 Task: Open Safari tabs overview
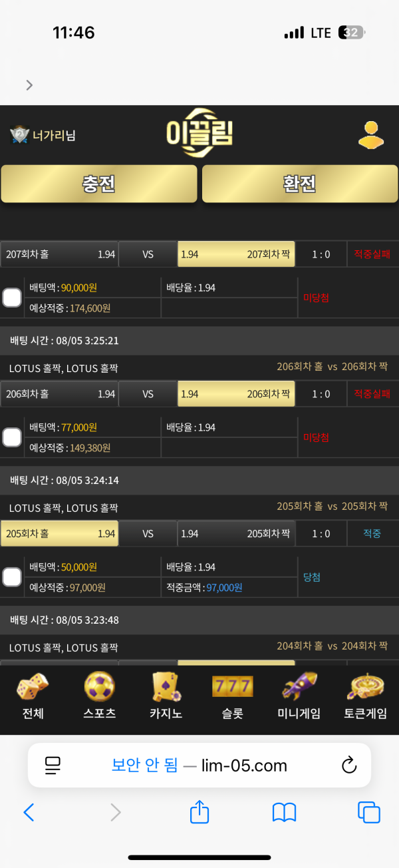pos(368,812)
